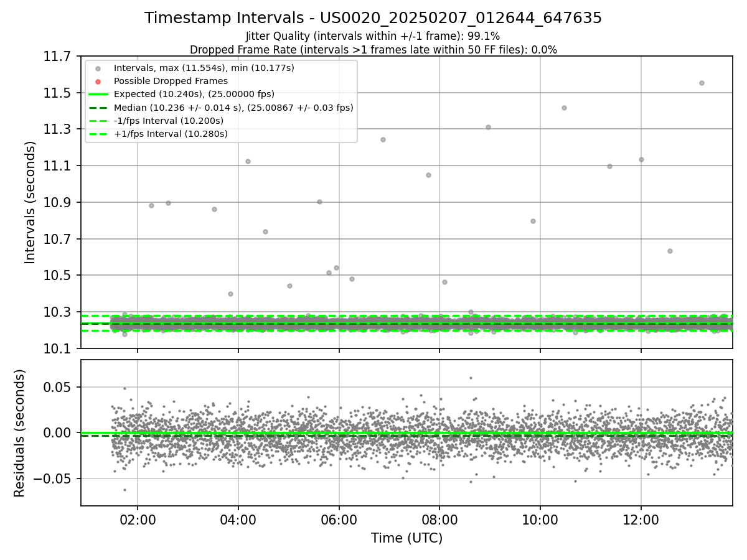This screenshot has height=560, width=747.
Task: Click the outlier point near 11.31 seconds
Action: [x=488, y=127]
